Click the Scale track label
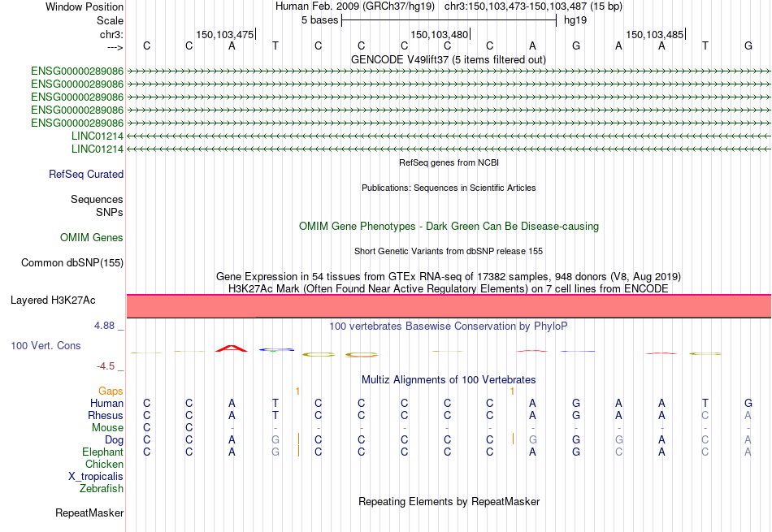 coord(110,20)
